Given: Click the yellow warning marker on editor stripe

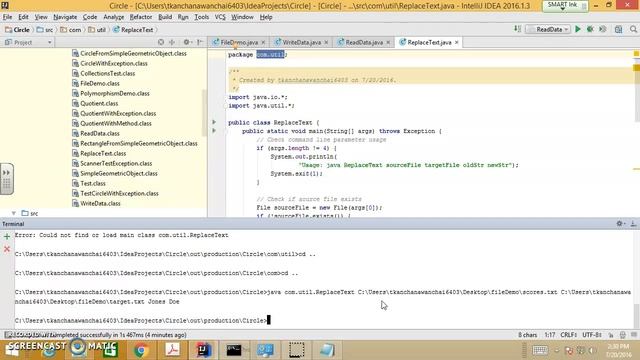Looking at the screenshot, I should [x=636, y=54].
